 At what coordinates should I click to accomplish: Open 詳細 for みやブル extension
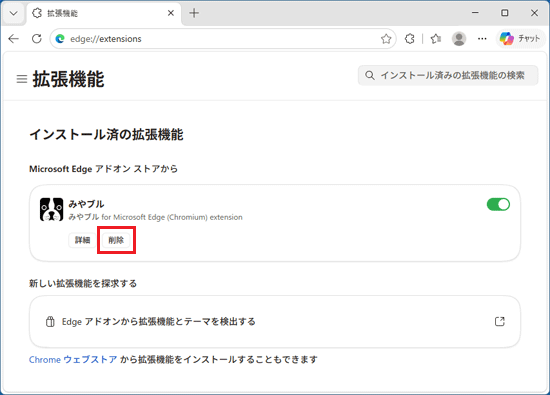click(82, 240)
